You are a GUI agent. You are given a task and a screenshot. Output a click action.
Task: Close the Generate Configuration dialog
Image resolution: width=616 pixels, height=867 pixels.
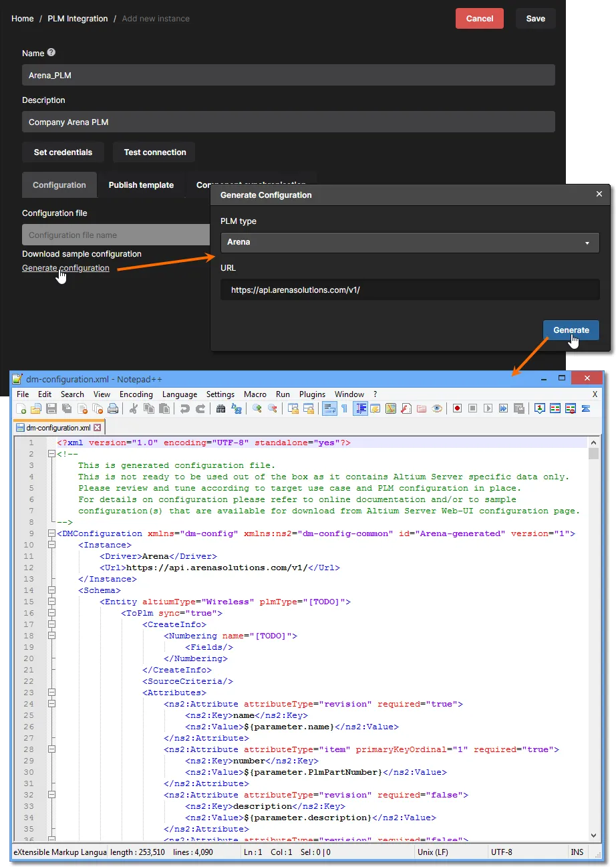click(599, 195)
